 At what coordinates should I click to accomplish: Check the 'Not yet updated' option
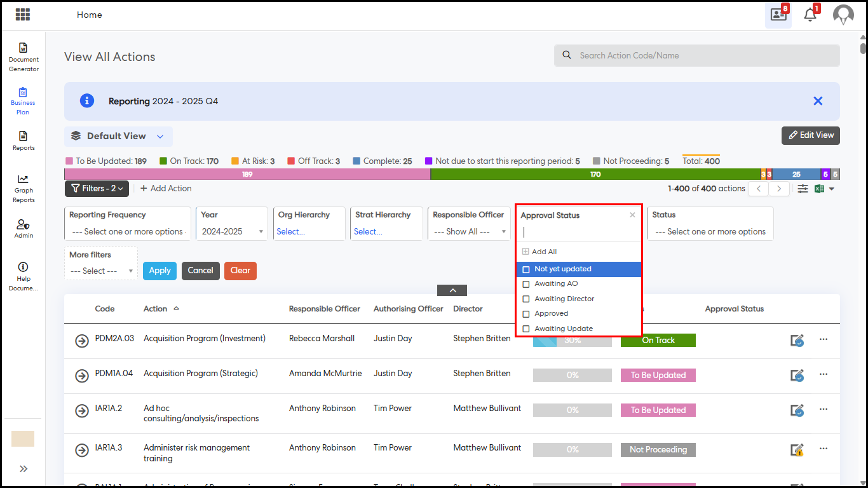point(526,269)
